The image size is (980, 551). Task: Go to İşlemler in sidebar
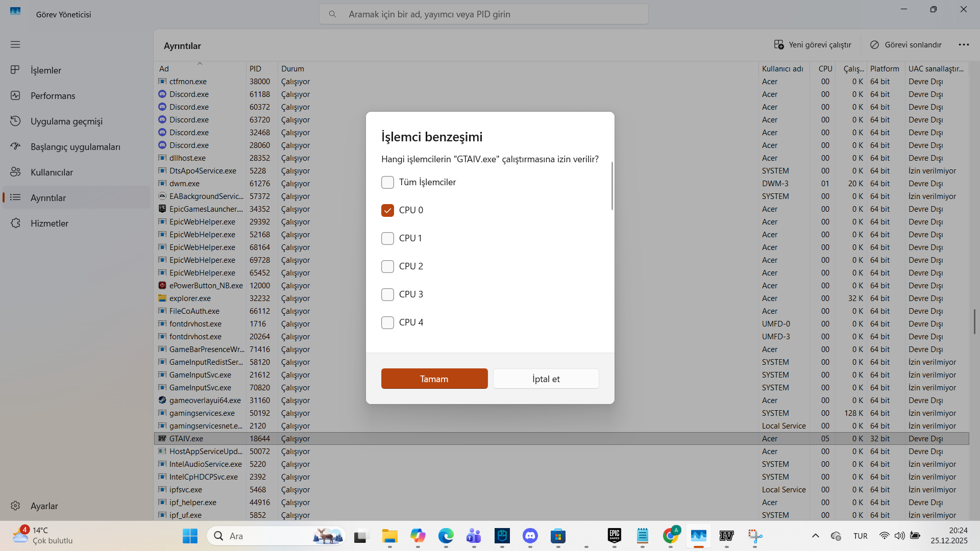[x=77, y=70]
